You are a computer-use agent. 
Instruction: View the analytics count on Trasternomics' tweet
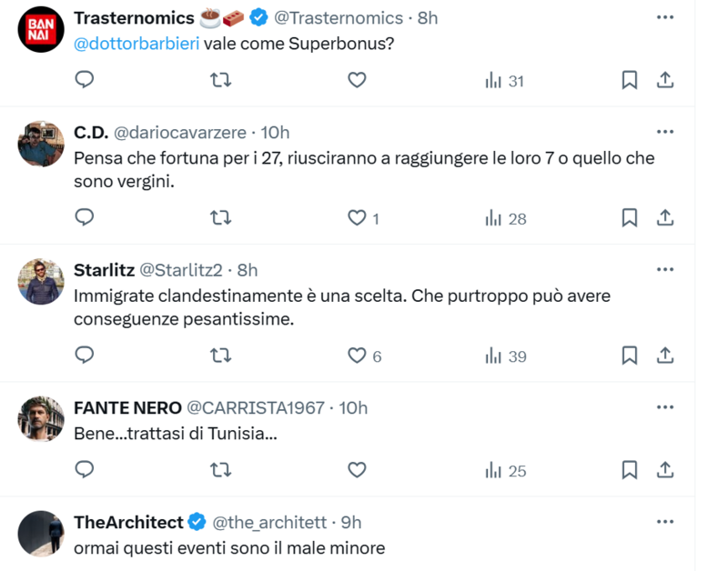point(505,81)
